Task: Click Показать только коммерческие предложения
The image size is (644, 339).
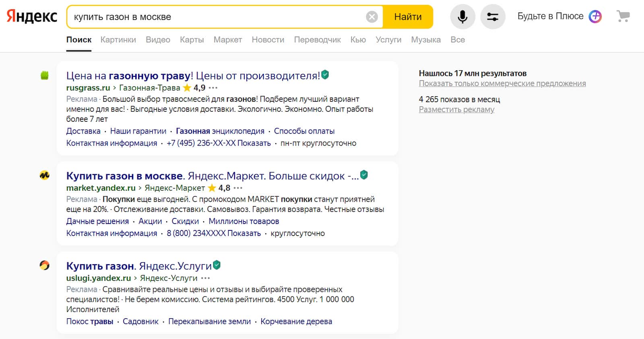Action: click(502, 83)
